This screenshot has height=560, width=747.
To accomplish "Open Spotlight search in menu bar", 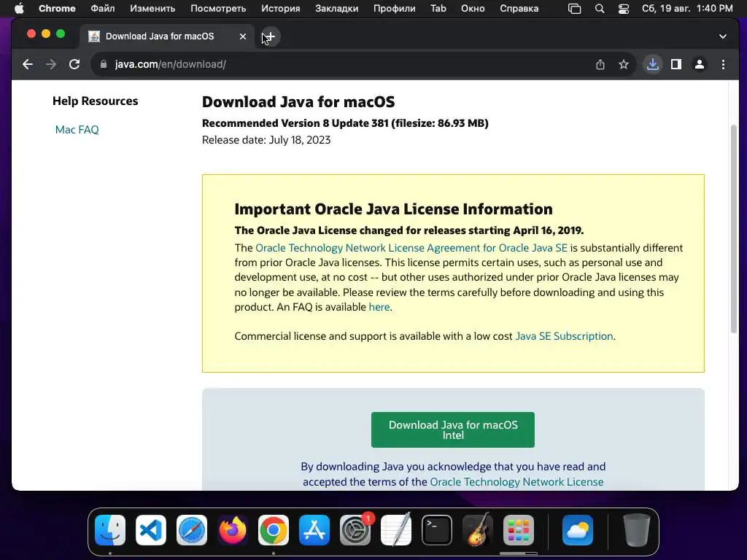I will [x=600, y=9].
